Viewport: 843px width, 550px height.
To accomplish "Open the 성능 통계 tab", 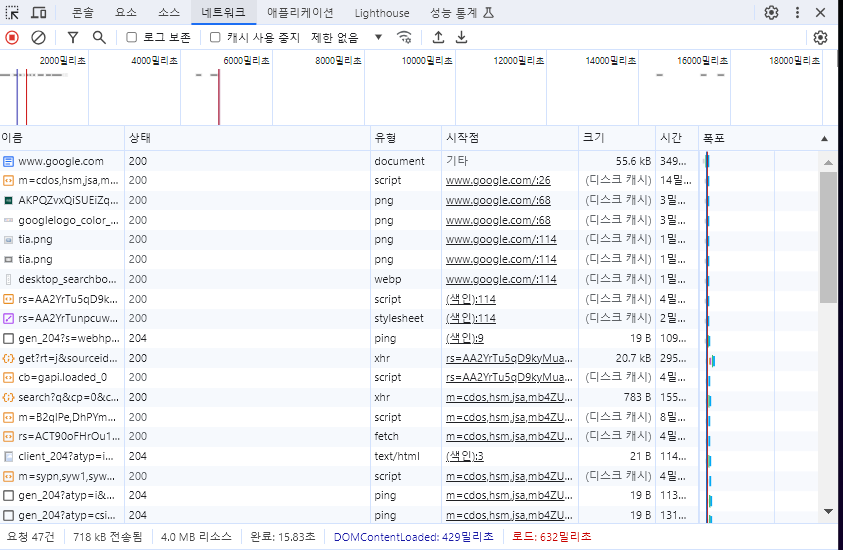I will (461, 12).
